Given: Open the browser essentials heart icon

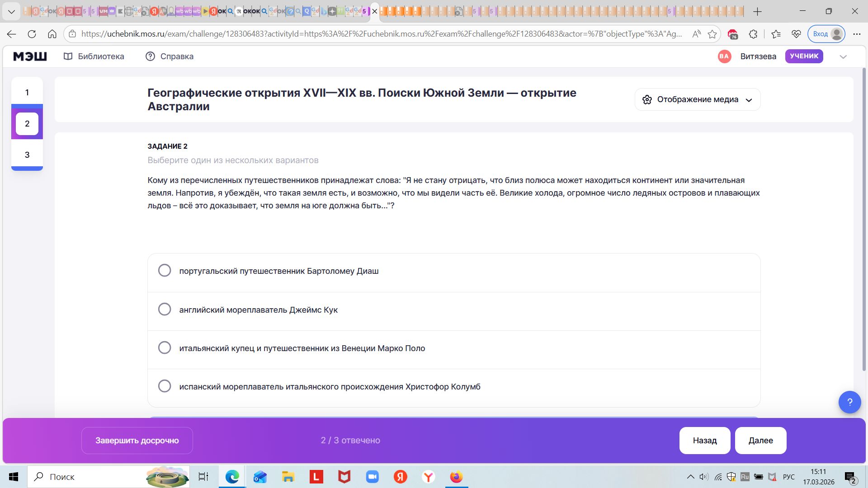Looking at the screenshot, I should [796, 34].
